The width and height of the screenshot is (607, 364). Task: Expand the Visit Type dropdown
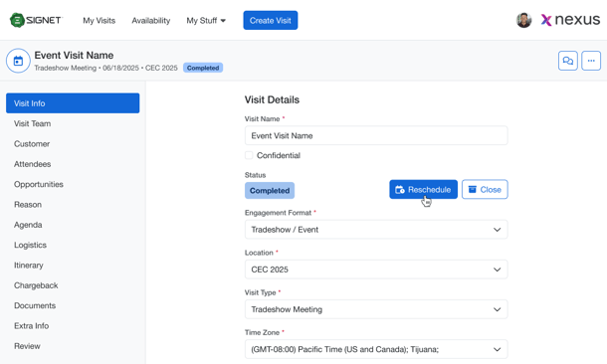pos(376,309)
